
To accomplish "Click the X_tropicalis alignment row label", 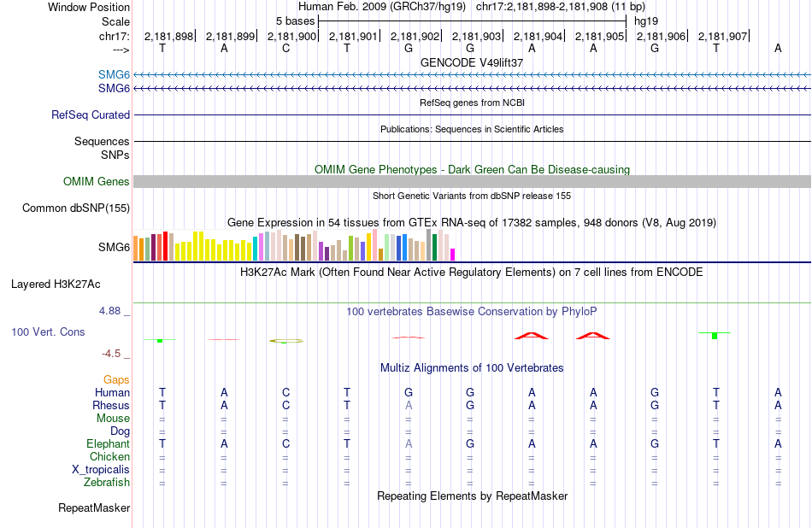I will tap(101, 470).
